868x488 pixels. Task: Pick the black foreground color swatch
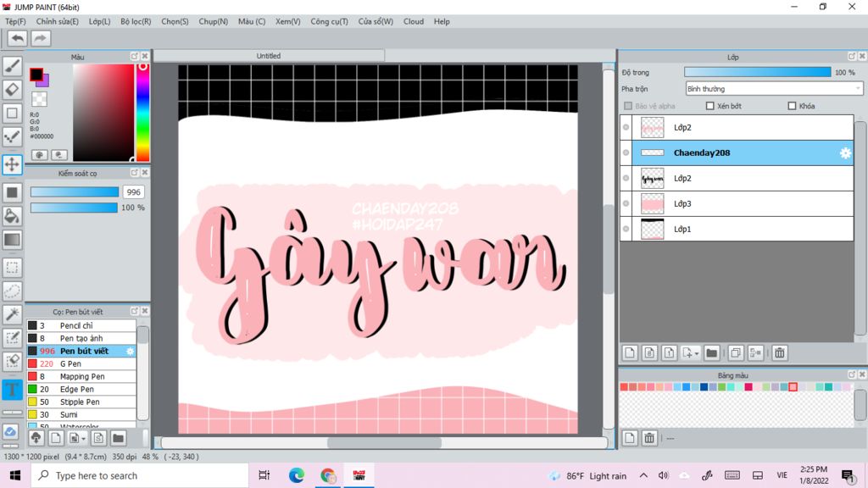36,75
